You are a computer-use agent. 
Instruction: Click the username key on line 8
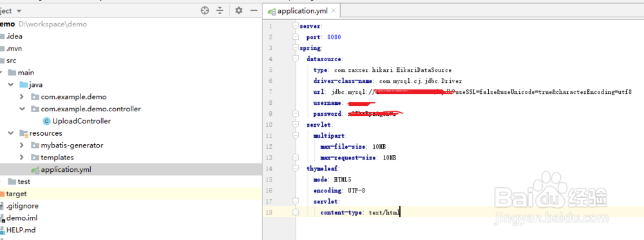327,103
